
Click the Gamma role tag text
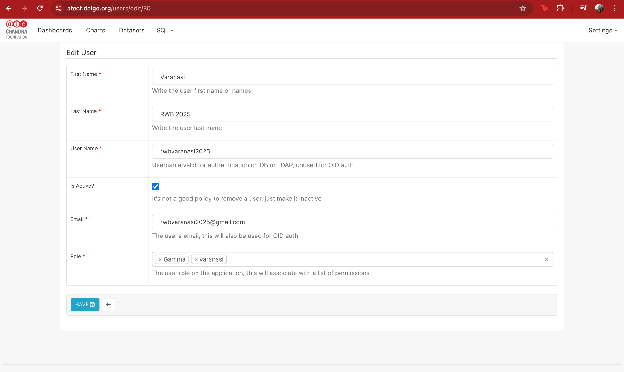point(174,259)
